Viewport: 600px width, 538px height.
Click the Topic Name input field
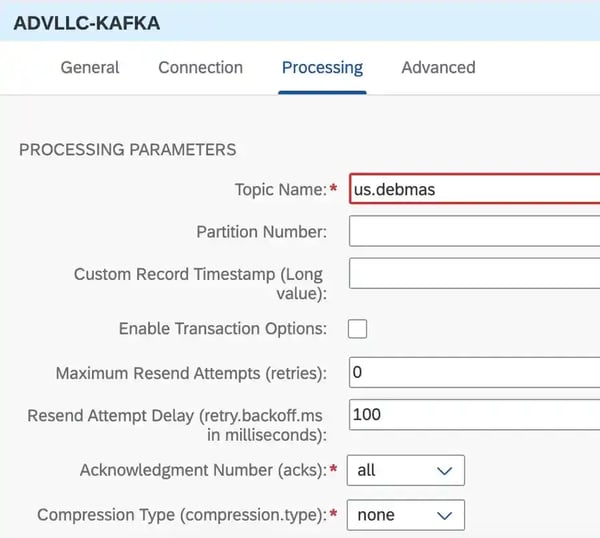pyautogui.click(x=474, y=189)
